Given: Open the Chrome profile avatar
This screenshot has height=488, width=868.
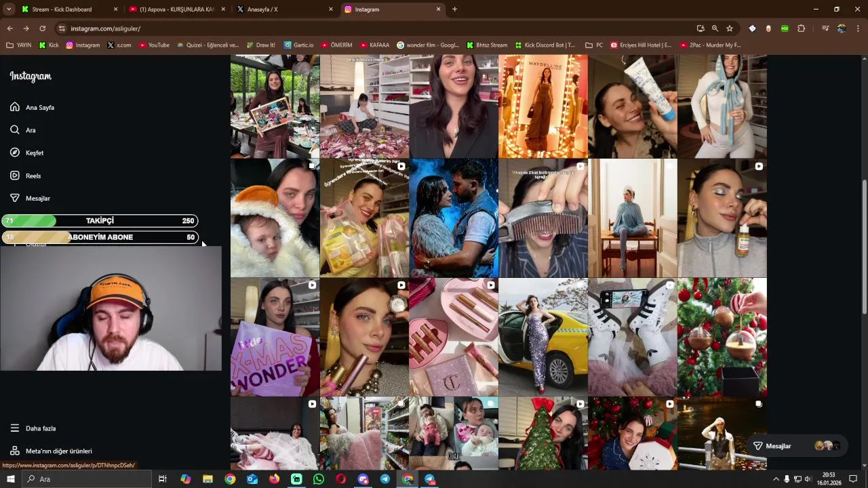Looking at the screenshot, I should [x=842, y=28].
